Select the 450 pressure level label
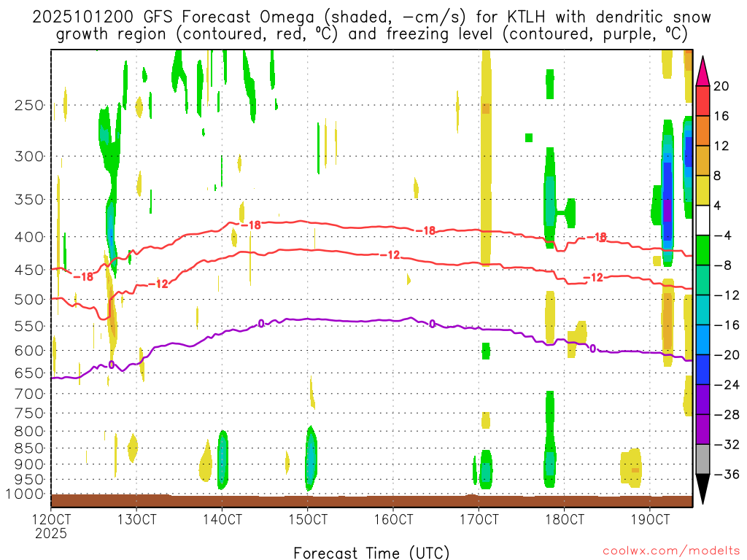This screenshot has width=747, height=560. pos(28,270)
